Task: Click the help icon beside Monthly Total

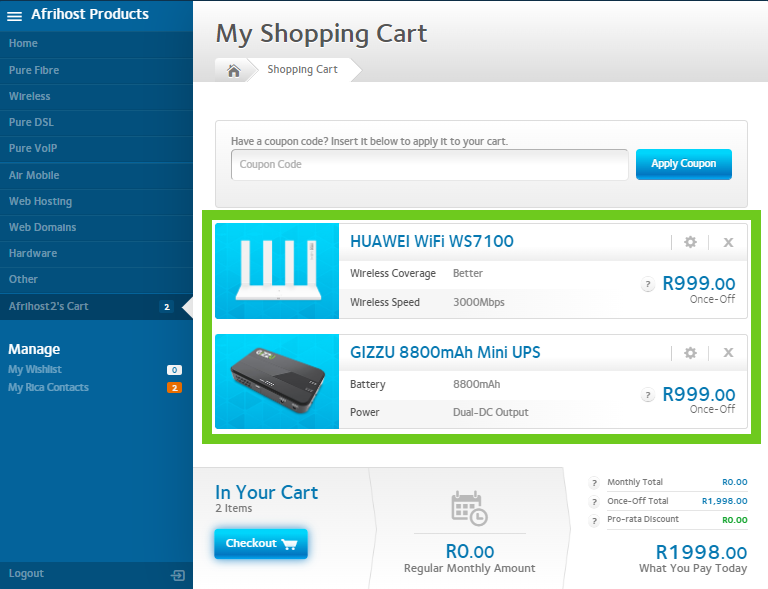Action: point(594,482)
